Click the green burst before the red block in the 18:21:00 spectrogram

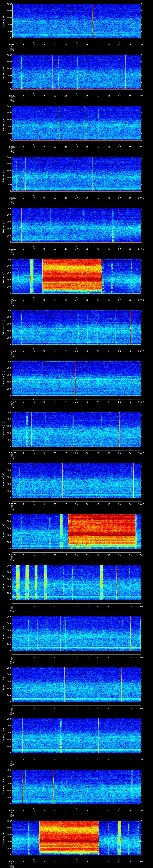click(32, 275)
